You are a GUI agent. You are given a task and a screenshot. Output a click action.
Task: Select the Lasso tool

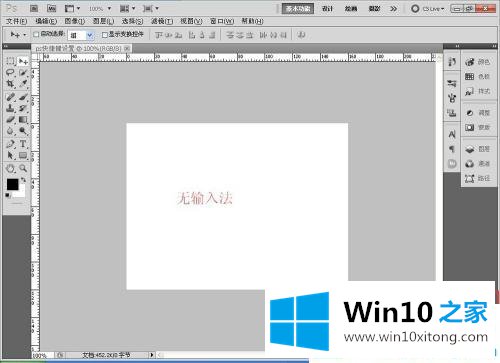(x=10, y=72)
